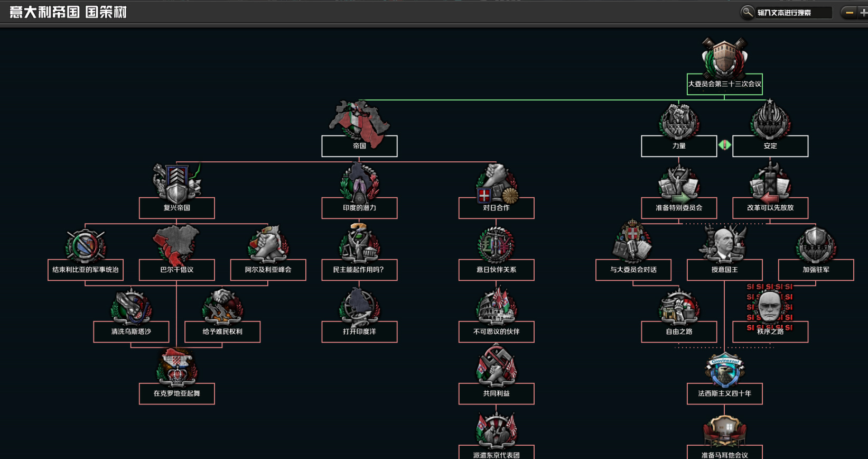Screen dimensions: 868x459
Task: Select the 共同利益 focus icon
Action: [497, 366]
